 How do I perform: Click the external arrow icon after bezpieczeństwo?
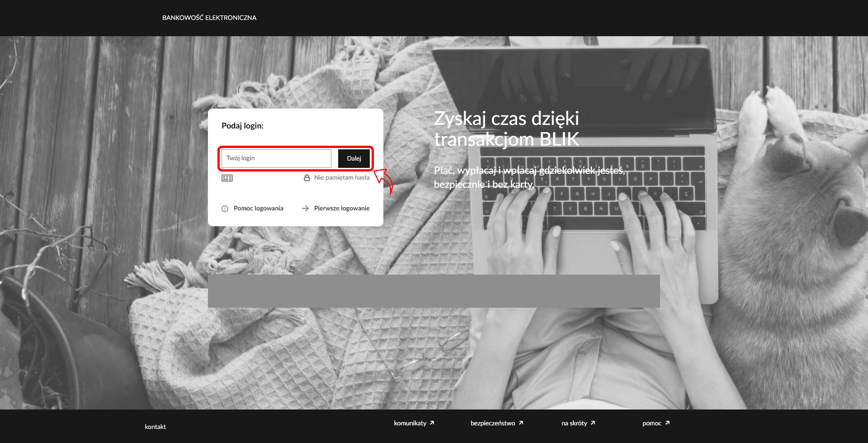(521, 423)
